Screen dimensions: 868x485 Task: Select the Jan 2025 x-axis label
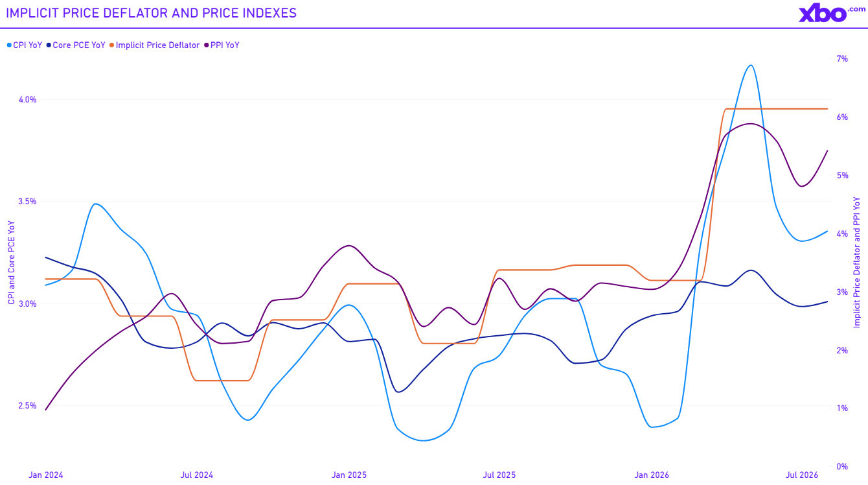[349, 475]
